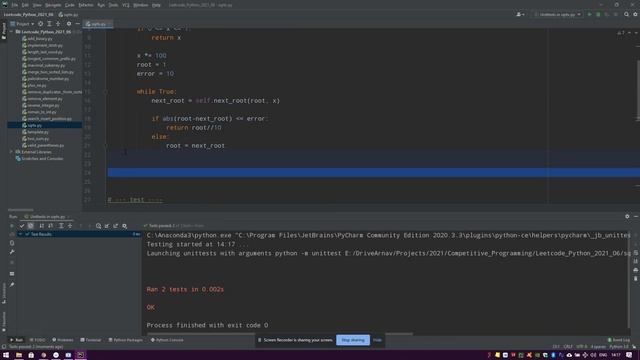The width and height of the screenshot is (640, 360).
Task: Open the Terminal tool window
Action: pos(91,340)
